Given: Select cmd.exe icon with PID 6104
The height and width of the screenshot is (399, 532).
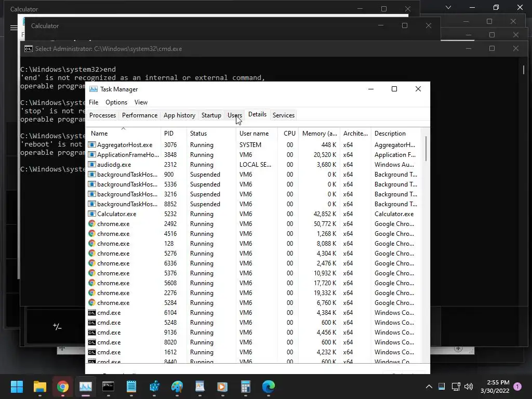Looking at the screenshot, I should coord(91,312).
